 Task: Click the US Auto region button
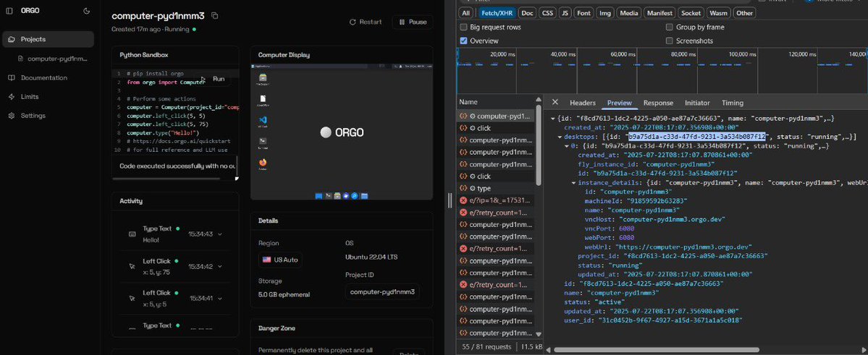280,260
